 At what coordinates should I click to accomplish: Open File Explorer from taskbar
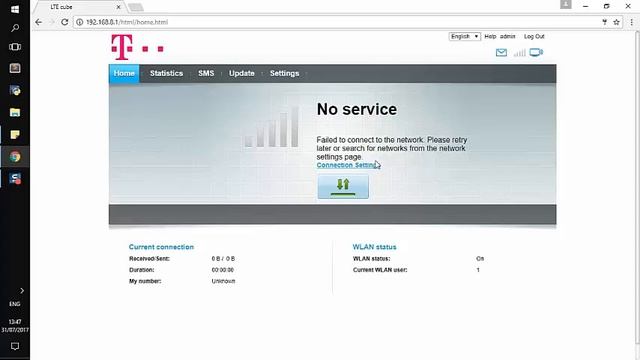coord(15,112)
